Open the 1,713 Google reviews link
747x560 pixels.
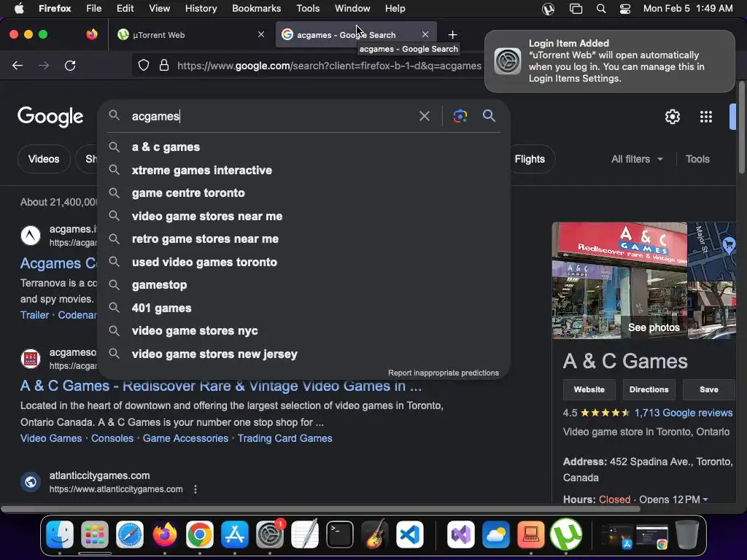click(683, 413)
